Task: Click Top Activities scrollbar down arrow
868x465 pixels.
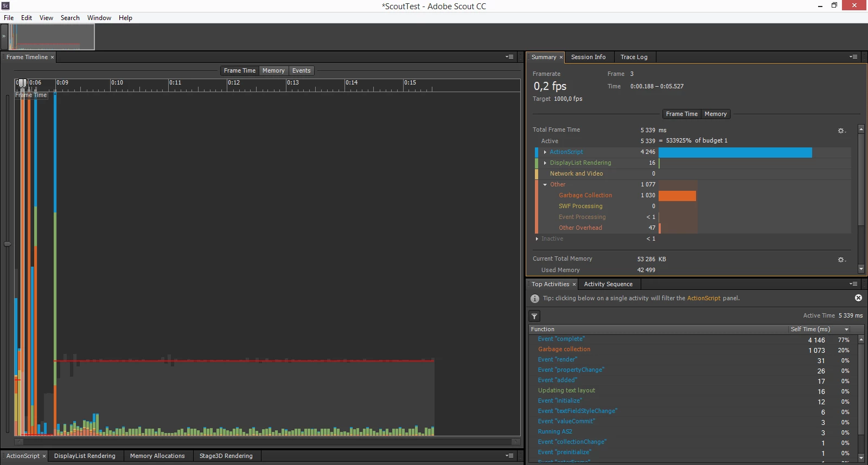Action: 861,458
